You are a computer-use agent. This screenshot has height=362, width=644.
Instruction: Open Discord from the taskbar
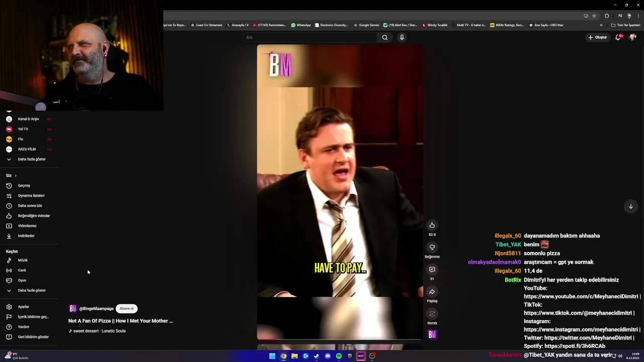[x=328, y=356]
